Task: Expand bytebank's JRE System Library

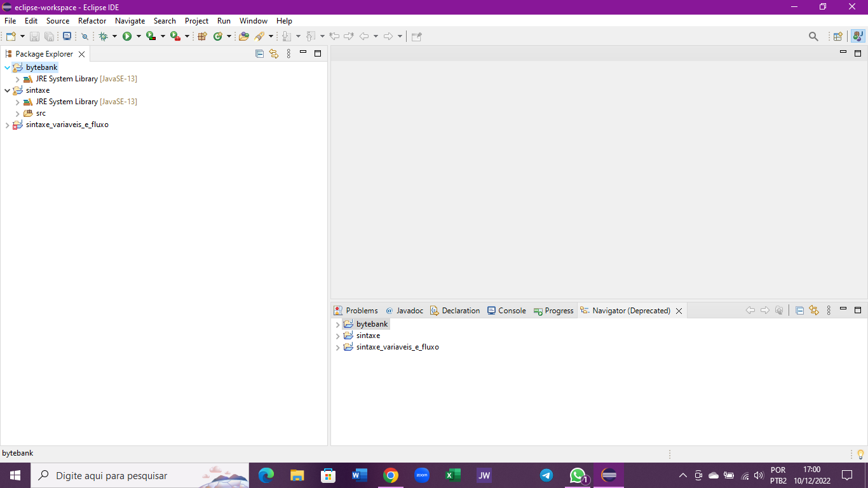Action: [18, 79]
